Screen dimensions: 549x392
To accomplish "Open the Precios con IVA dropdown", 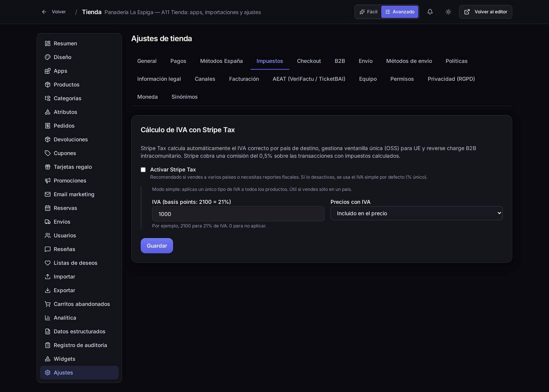I will (416, 213).
